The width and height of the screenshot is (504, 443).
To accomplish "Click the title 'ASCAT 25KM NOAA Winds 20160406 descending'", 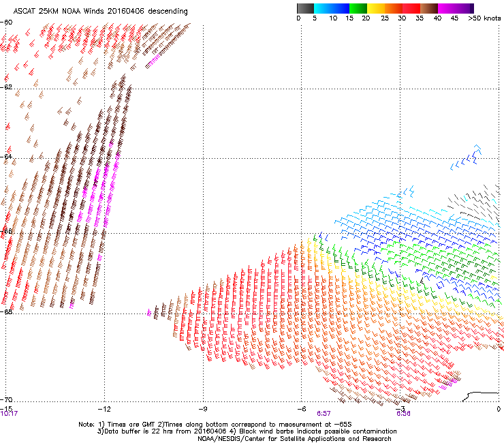I will click(100, 12).
